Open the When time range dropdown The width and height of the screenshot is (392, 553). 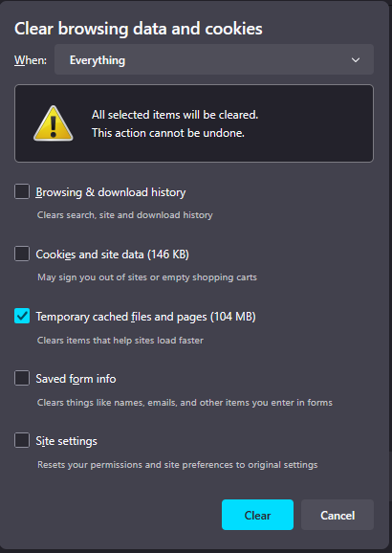(214, 59)
